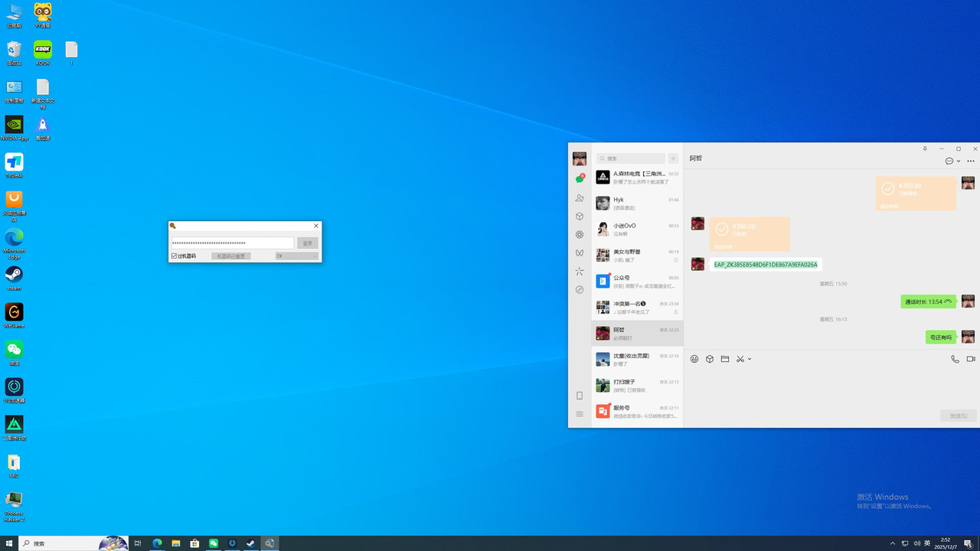Open the CM dropdown in small dialog

coord(297,256)
